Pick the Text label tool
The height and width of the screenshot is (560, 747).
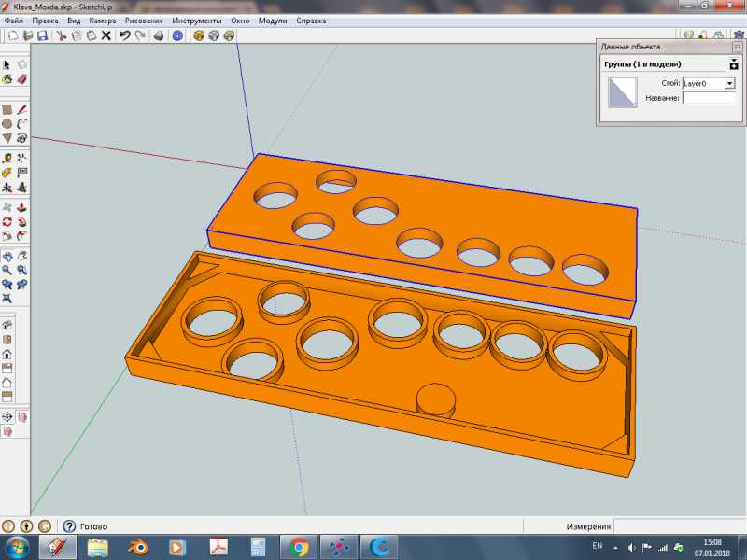[x=21, y=173]
